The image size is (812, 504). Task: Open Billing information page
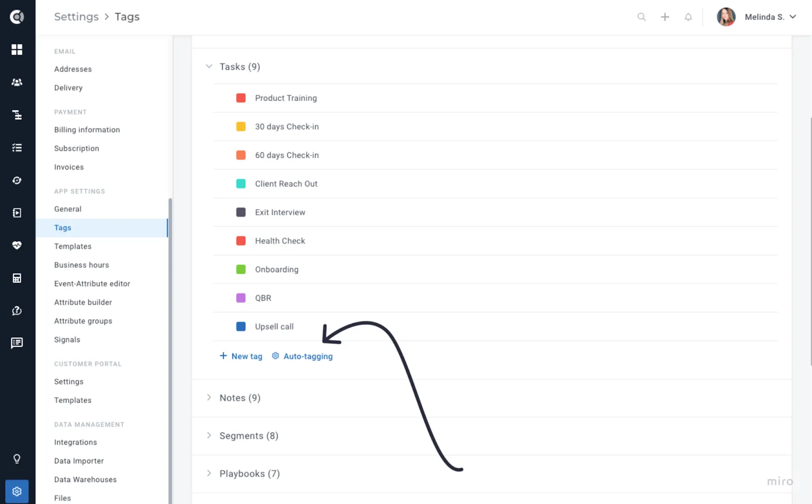point(87,130)
